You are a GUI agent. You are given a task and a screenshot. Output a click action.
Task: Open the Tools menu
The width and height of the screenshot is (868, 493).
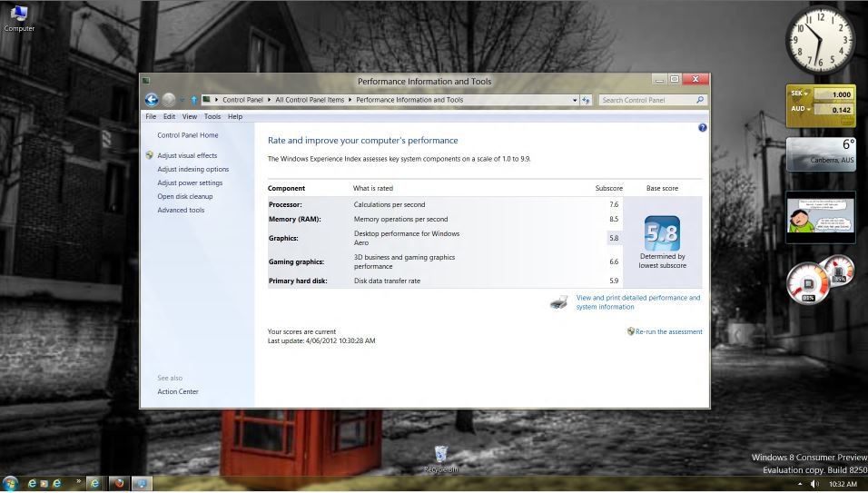[x=212, y=117]
